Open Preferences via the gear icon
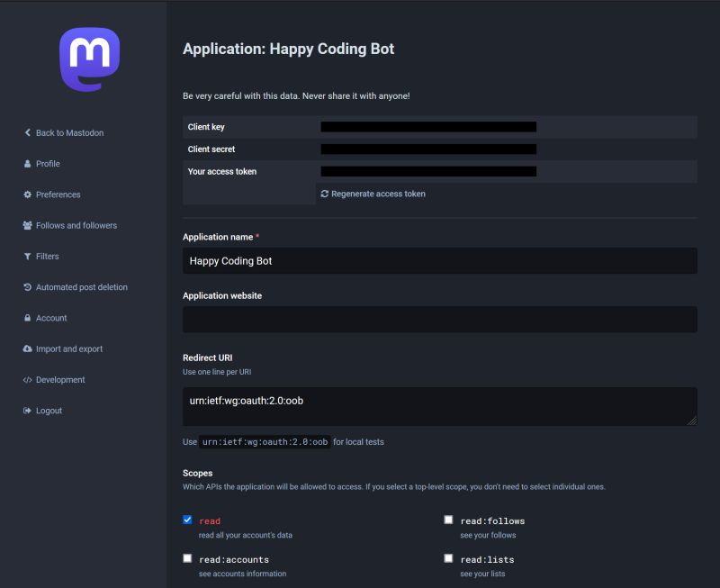The height and width of the screenshot is (588, 720). click(x=26, y=194)
